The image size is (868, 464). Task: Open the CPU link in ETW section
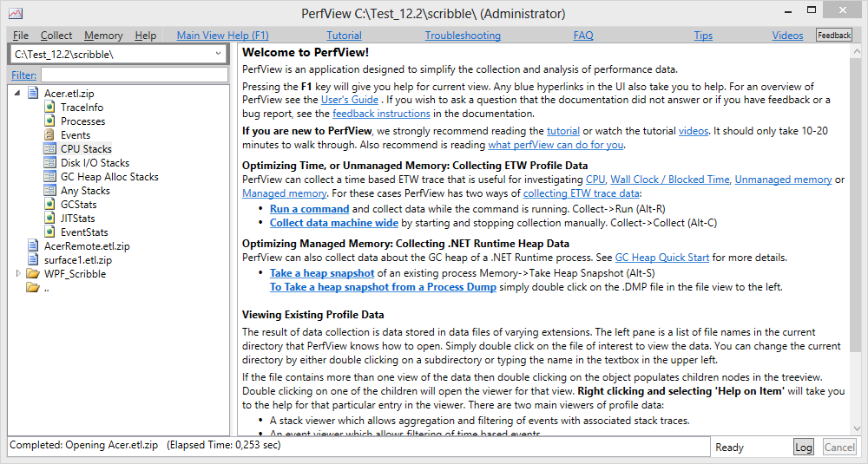pyautogui.click(x=595, y=180)
